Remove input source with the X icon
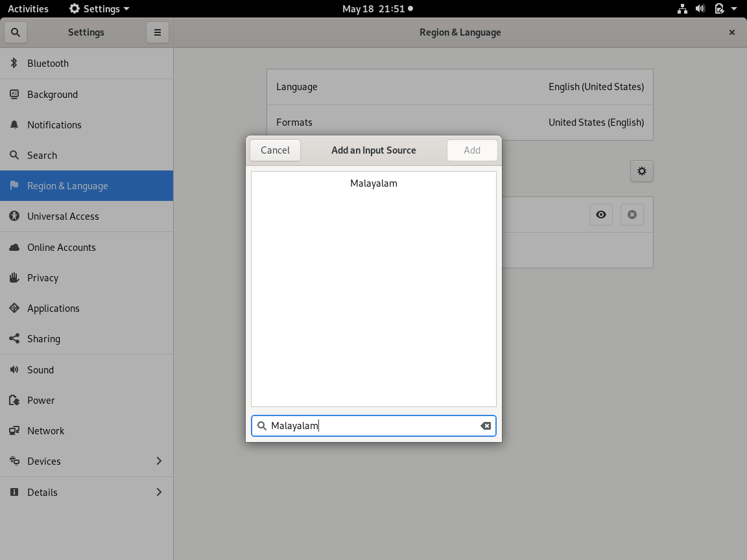This screenshot has width=747, height=560. click(x=632, y=215)
